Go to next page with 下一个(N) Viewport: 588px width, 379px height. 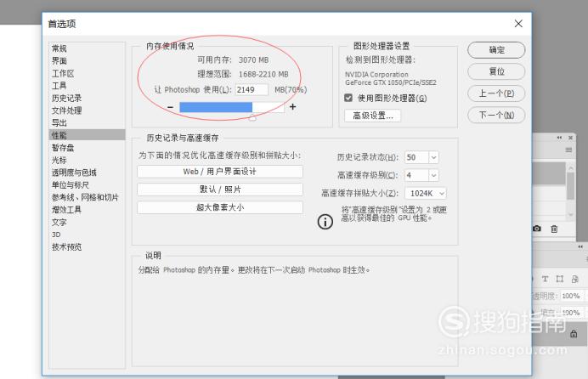click(x=496, y=115)
